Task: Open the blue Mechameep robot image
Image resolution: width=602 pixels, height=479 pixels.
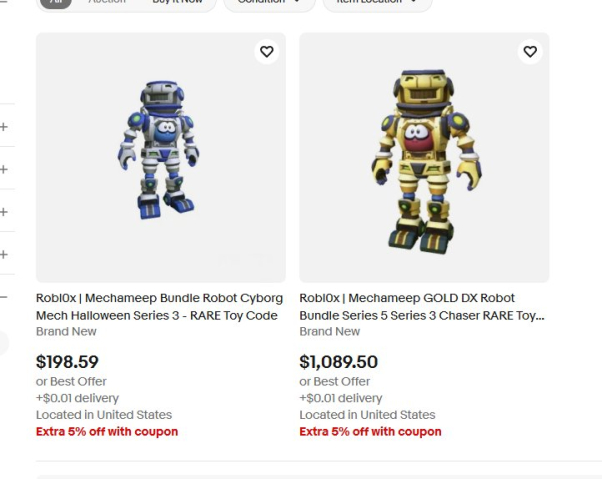Action: click(x=160, y=158)
